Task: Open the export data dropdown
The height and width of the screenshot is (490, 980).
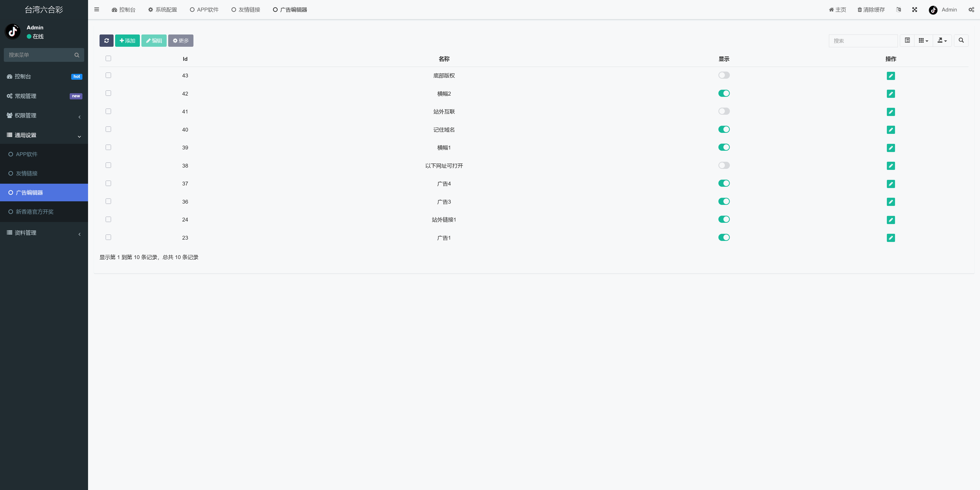Action: (942, 40)
